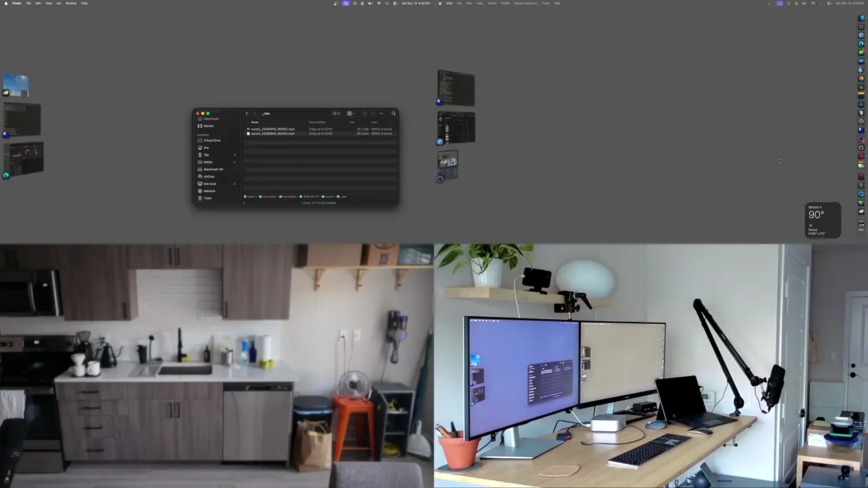Click the recordings folder in path bar

(x=290, y=197)
